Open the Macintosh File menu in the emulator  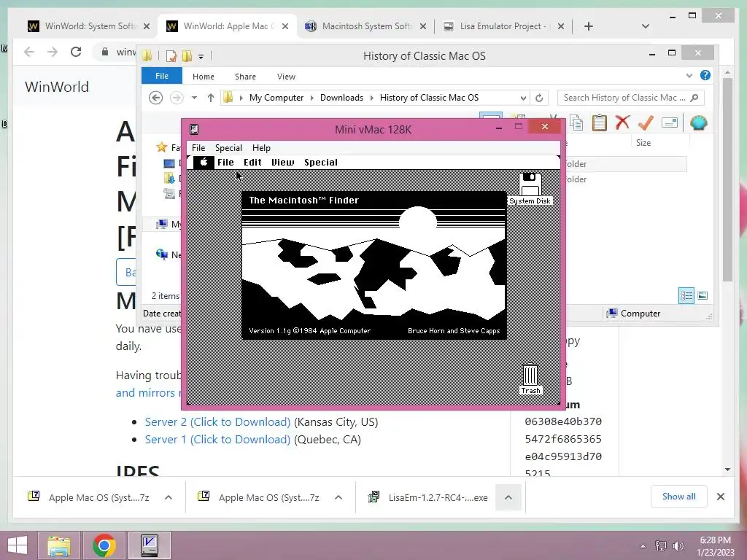(x=225, y=163)
